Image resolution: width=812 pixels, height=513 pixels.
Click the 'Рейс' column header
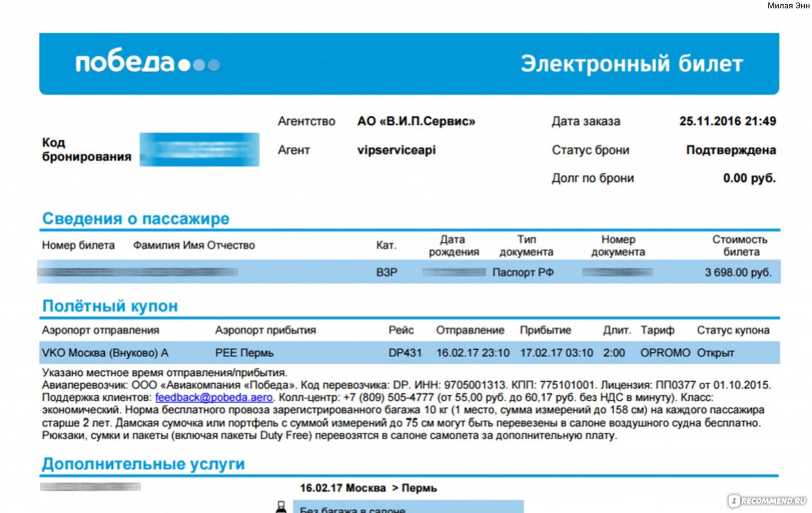click(x=401, y=330)
